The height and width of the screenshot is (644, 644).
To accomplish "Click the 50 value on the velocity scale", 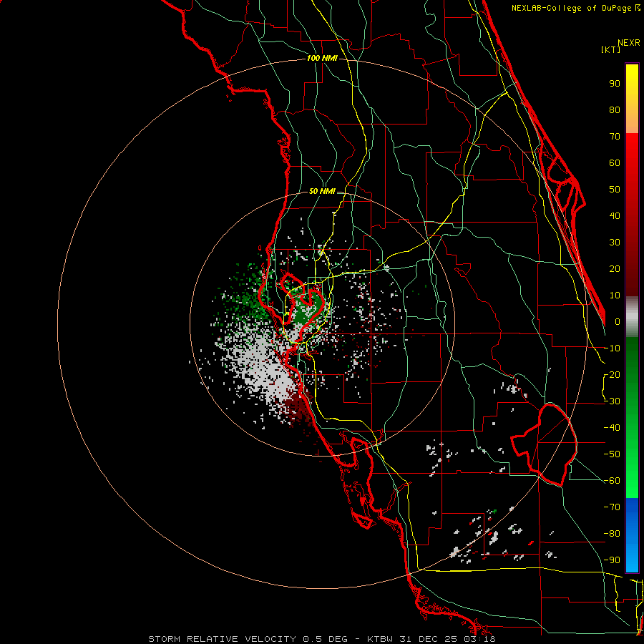I will pyautogui.click(x=615, y=190).
